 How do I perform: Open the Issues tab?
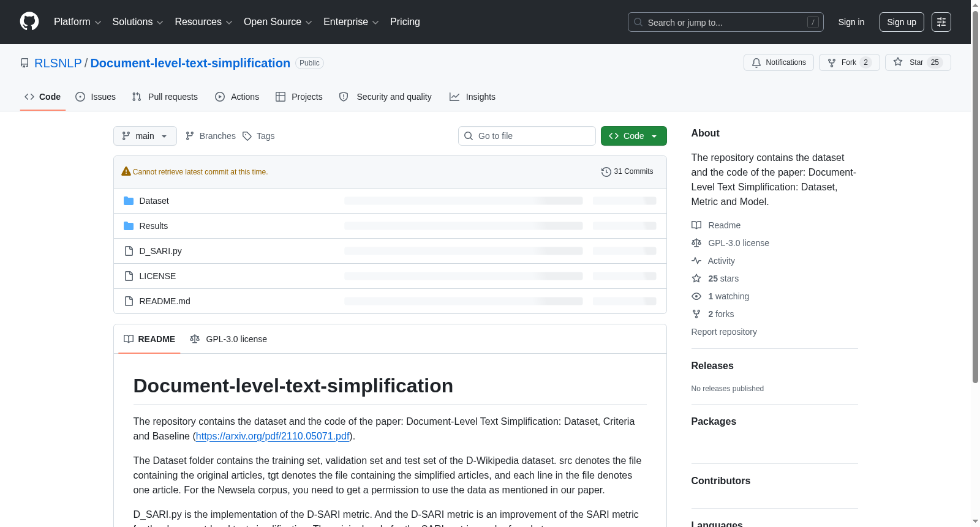[96, 97]
